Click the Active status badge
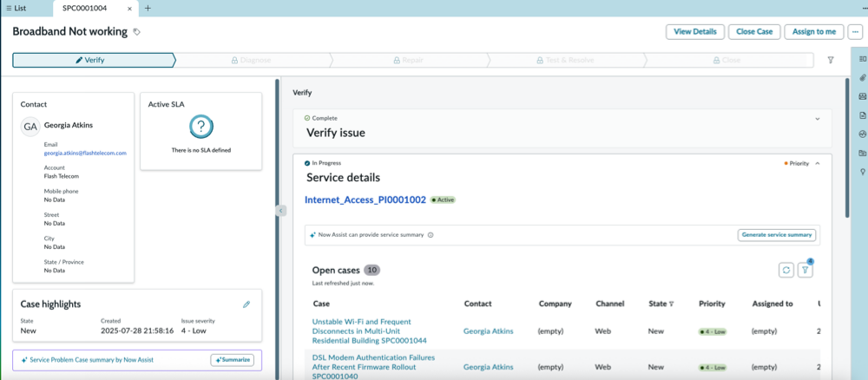This screenshot has width=868, height=380. point(443,200)
